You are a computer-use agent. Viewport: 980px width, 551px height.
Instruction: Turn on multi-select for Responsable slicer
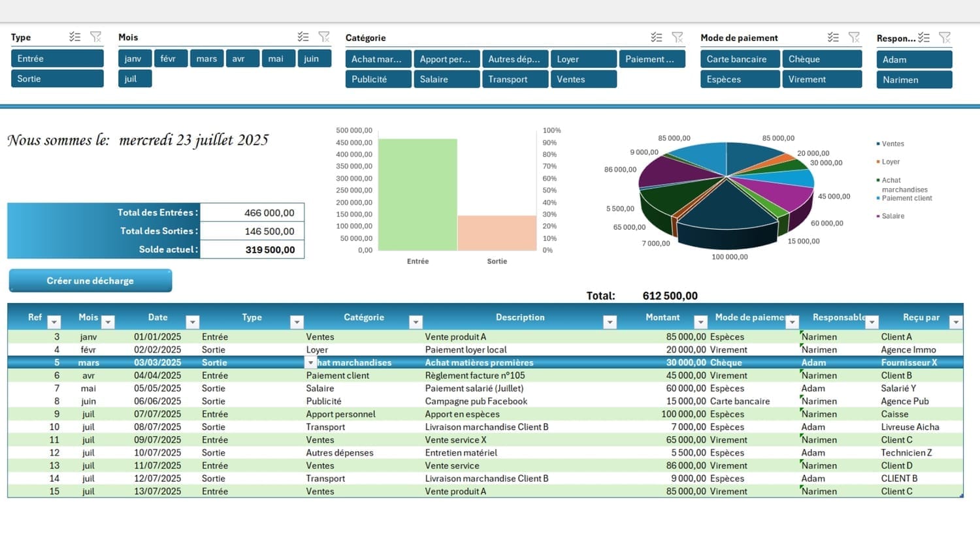(924, 38)
